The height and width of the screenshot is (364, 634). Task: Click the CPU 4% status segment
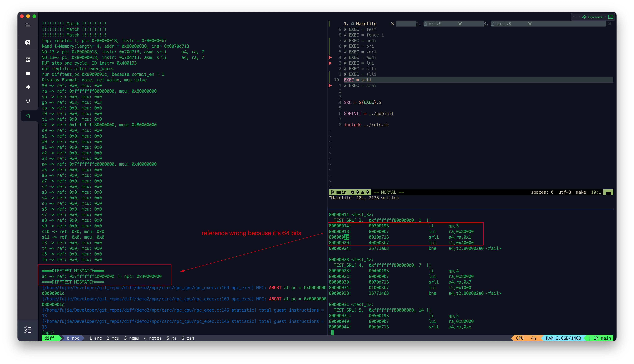[x=526, y=338]
